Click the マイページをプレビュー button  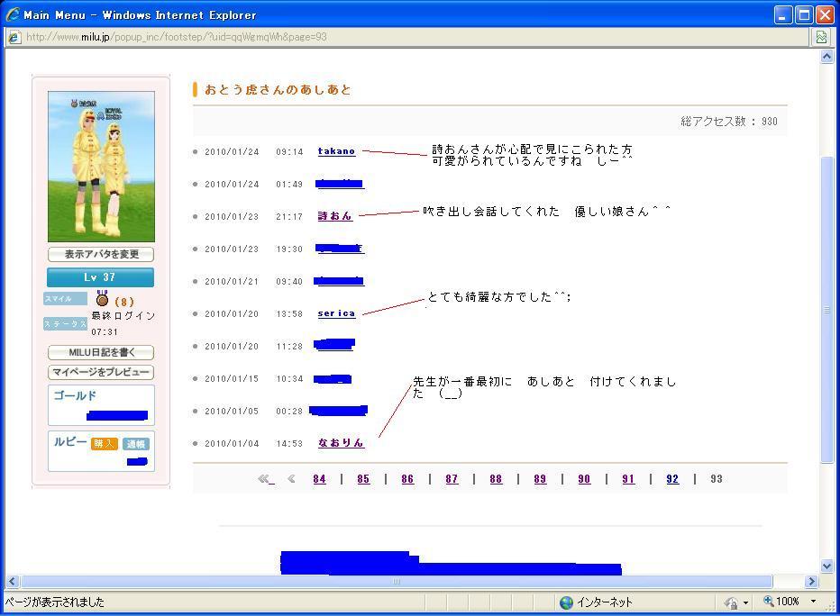[x=101, y=372]
